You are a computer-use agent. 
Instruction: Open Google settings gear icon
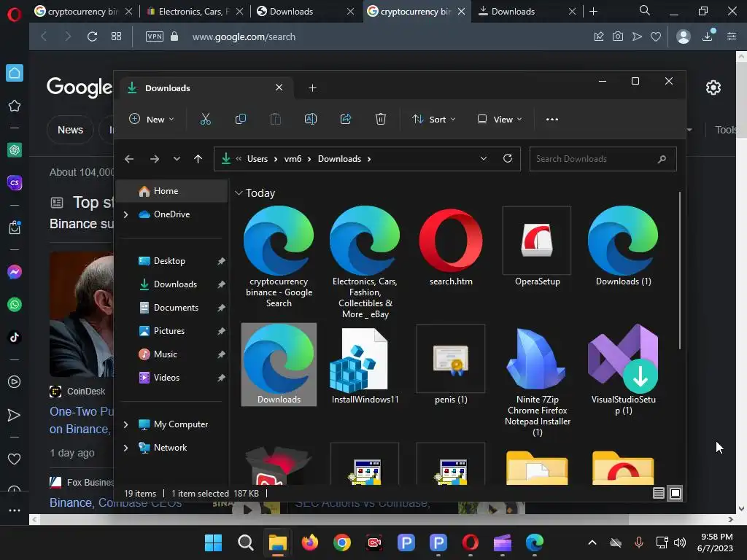pos(713,87)
